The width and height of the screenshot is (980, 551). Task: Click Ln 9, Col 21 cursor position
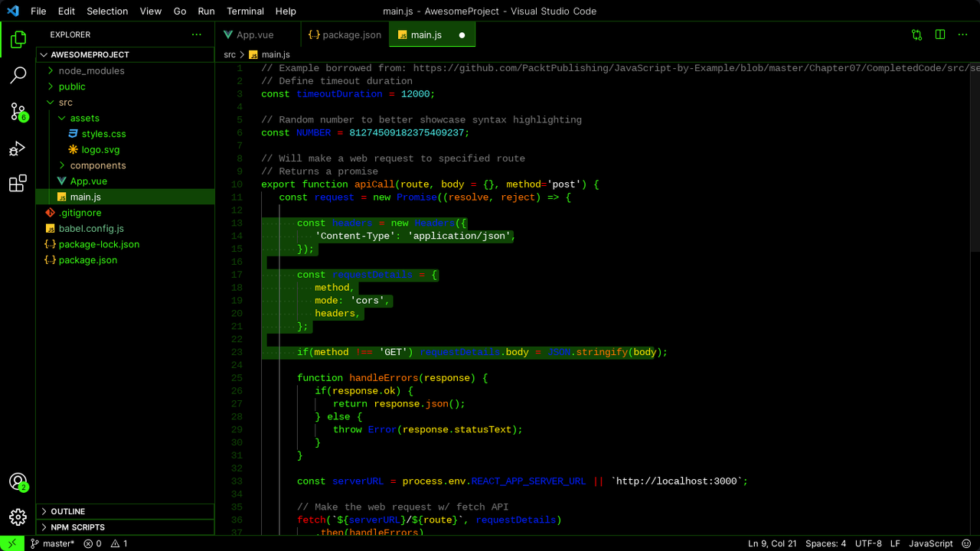pyautogui.click(x=773, y=543)
